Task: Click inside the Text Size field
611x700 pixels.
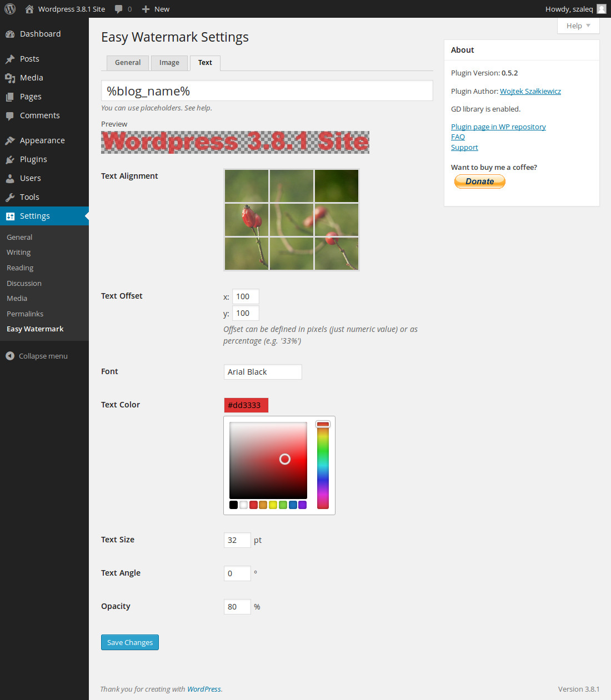Action: (x=237, y=540)
